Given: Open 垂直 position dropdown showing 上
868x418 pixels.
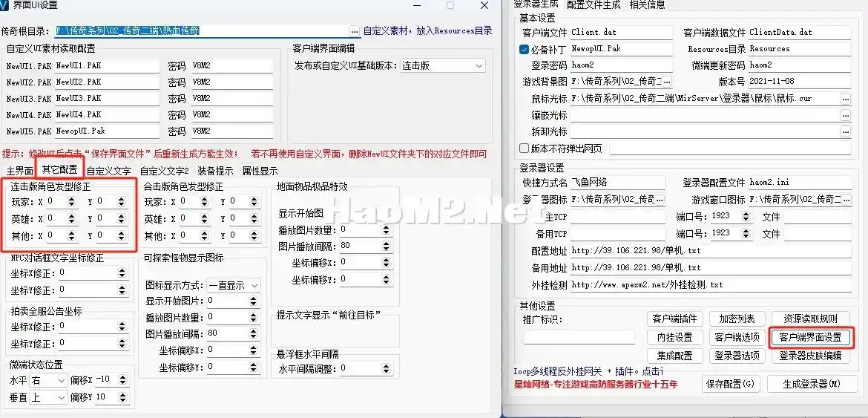Looking at the screenshot, I should [48, 397].
